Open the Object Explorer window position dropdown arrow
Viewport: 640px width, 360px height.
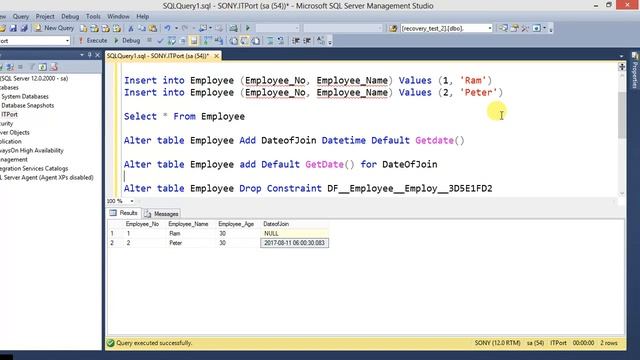[82, 55]
